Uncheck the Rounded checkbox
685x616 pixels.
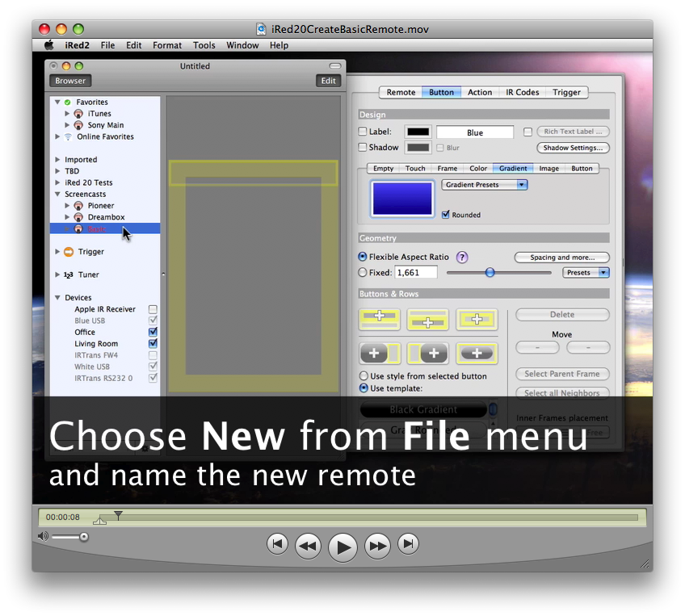pos(446,215)
